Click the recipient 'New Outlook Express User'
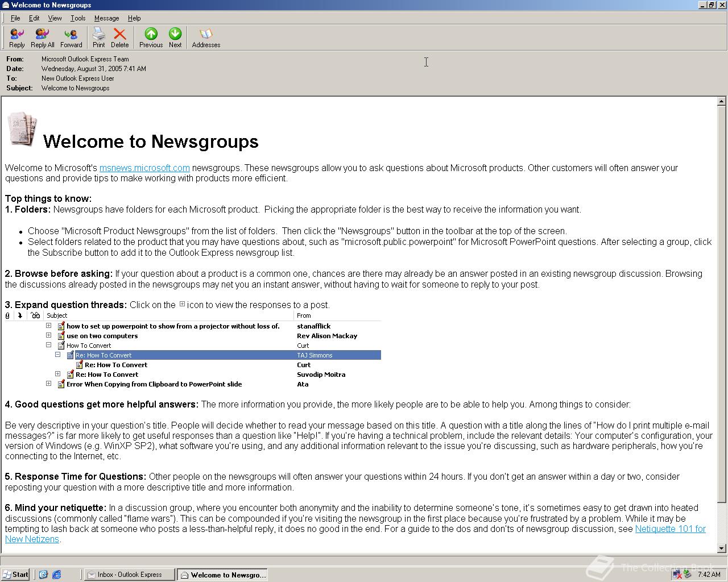This screenshot has height=582, width=728. click(x=78, y=78)
